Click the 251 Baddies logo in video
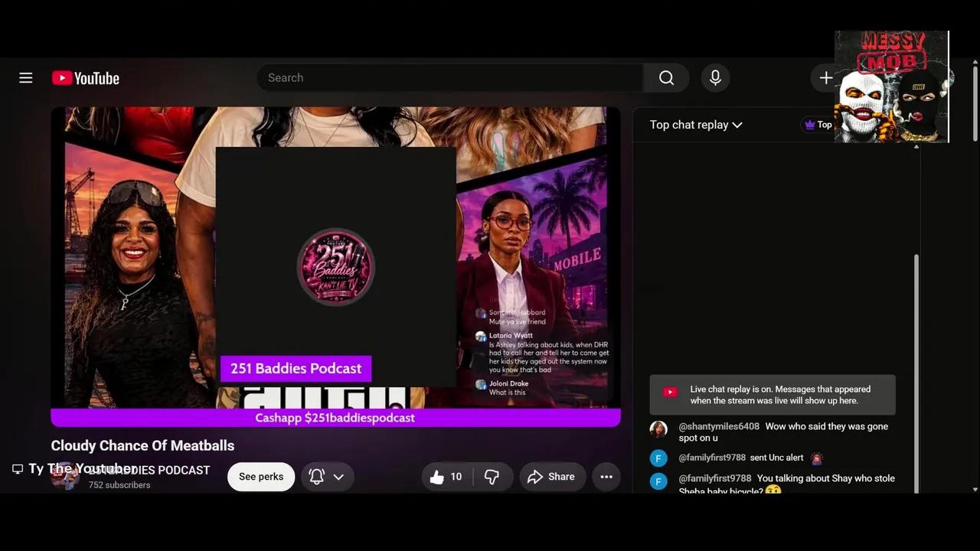The height and width of the screenshot is (551, 980). pyautogui.click(x=335, y=266)
